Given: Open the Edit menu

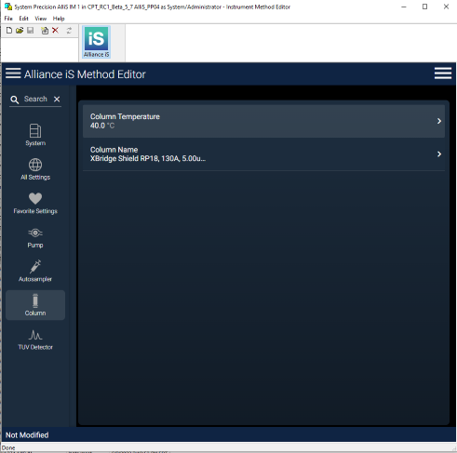Looking at the screenshot, I should click(x=24, y=18).
